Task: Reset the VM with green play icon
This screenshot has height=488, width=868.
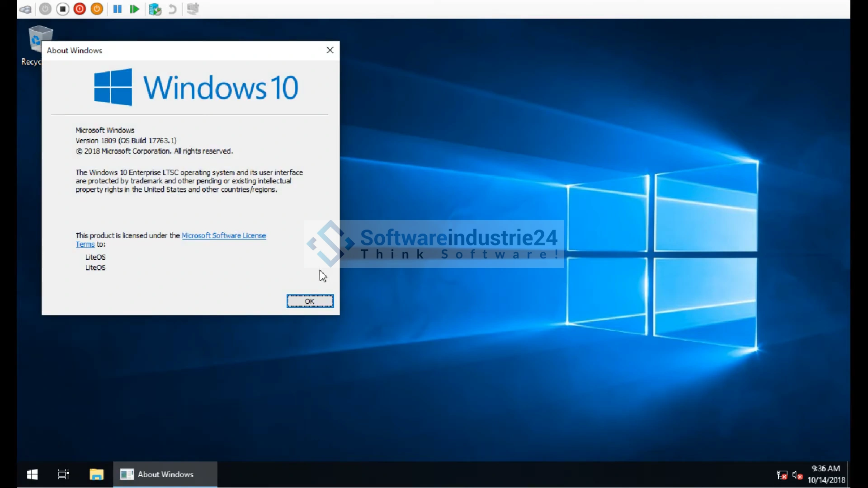Action: [x=134, y=9]
